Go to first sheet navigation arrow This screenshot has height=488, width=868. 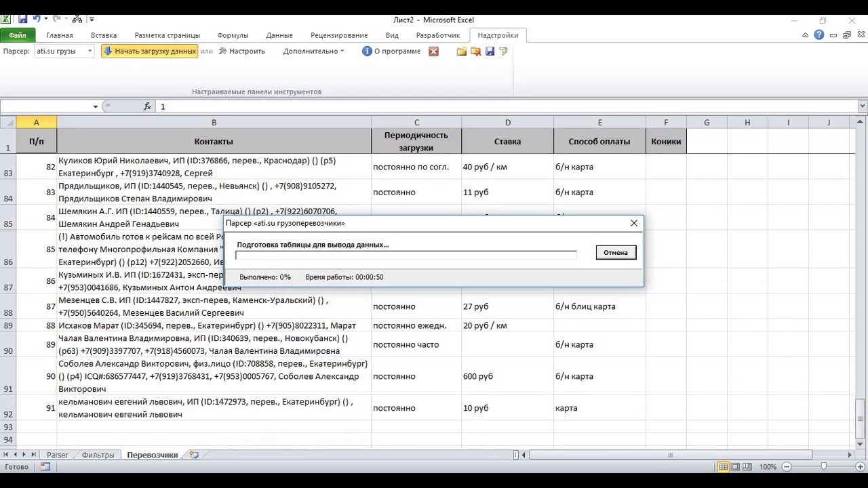(5, 455)
